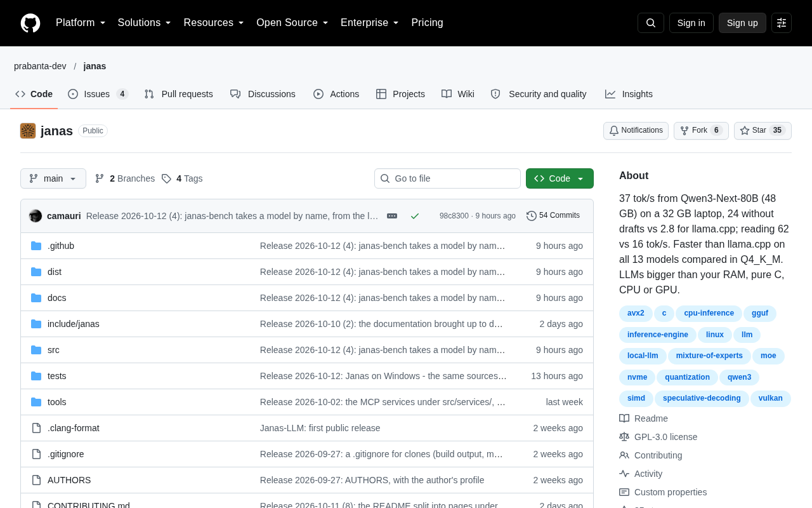
Task: Open the Pricing link
Action: [x=428, y=23]
